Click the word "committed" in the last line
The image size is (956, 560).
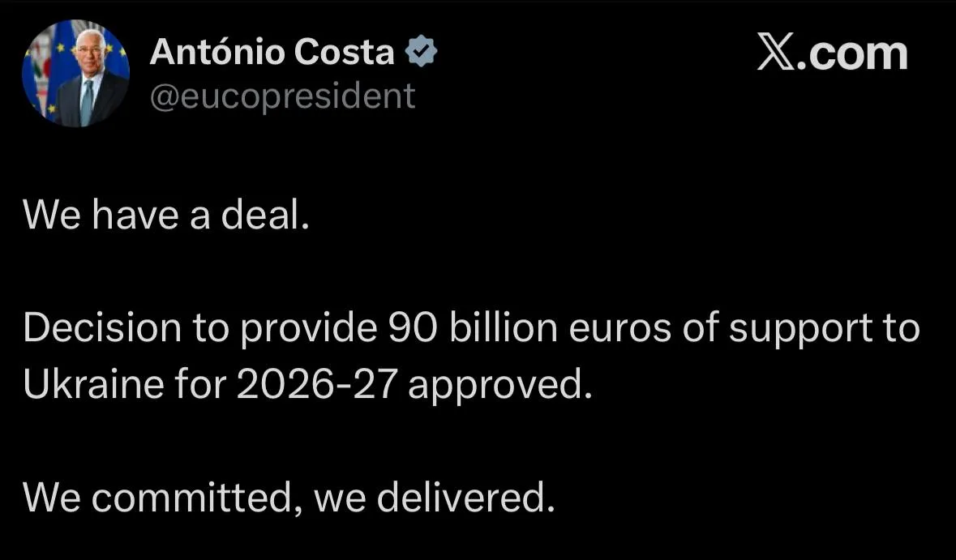pos(194,497)
